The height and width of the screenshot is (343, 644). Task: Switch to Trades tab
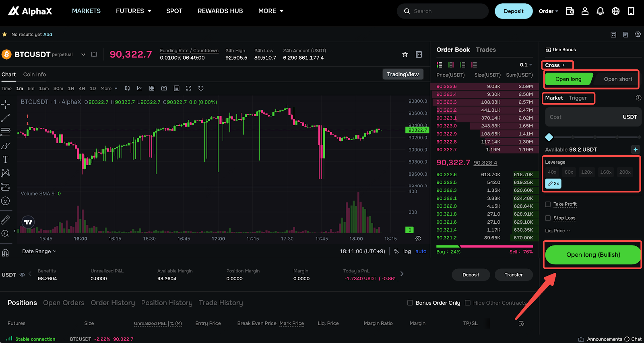coord(486,50)
